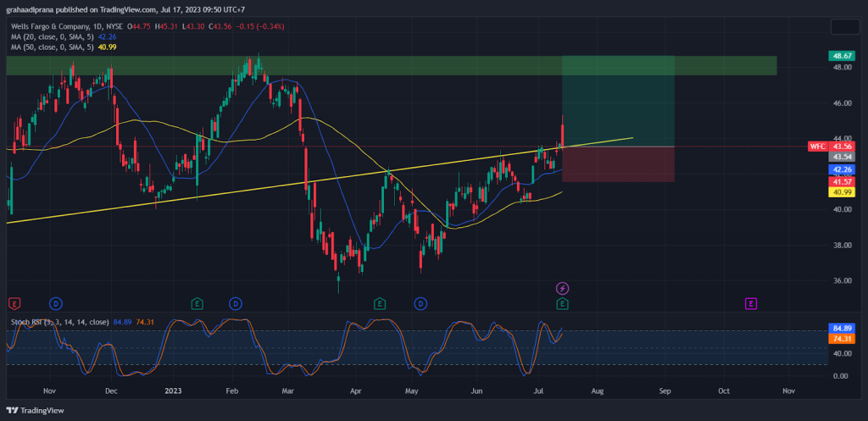Select the MA (20, close, 0, SMA, 5) legend

coord(53,36)
